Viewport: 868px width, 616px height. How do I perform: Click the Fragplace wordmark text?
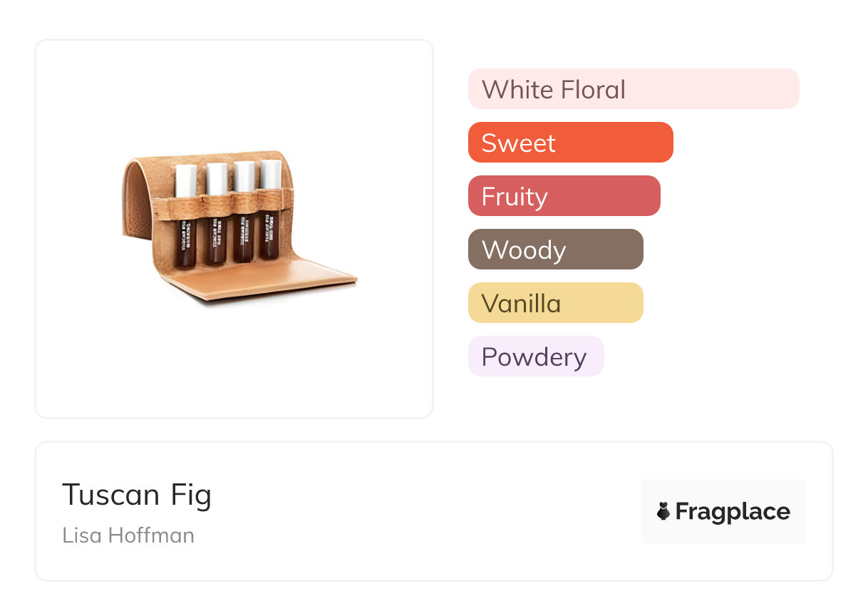pos(733,511)
